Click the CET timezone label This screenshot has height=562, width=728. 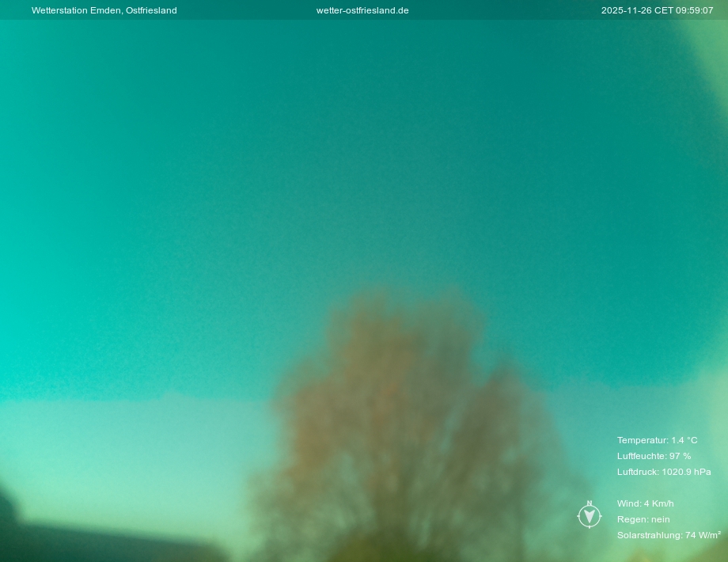tap(663, 10)
